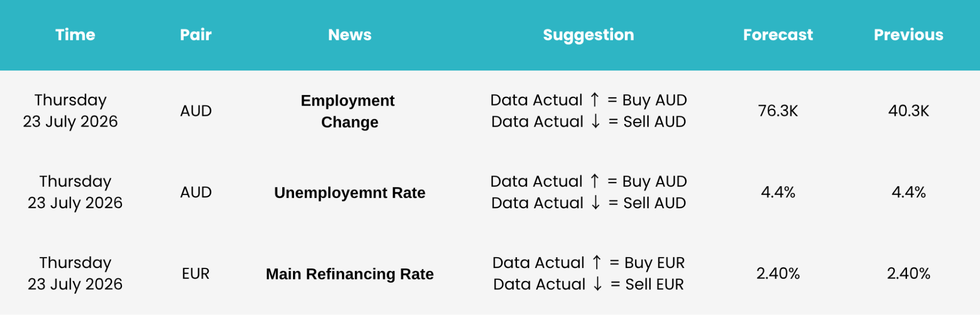Open the Employment Change news item

349,111
